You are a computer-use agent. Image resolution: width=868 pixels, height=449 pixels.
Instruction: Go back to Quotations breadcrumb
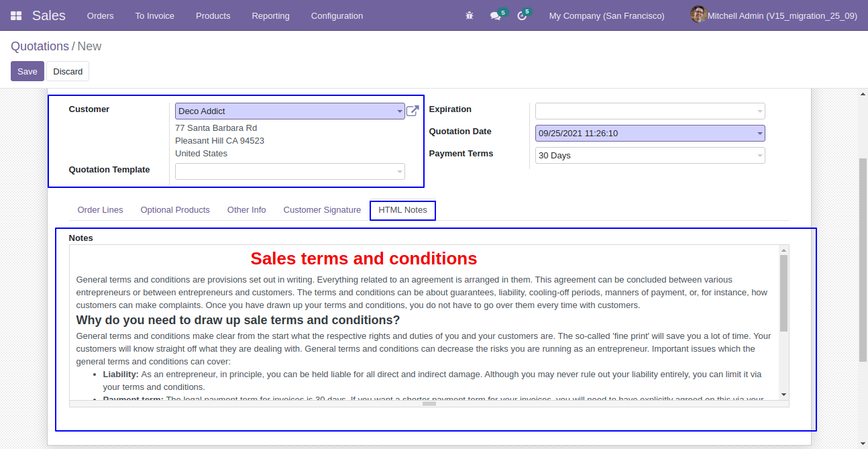click(x=40, y=46)
